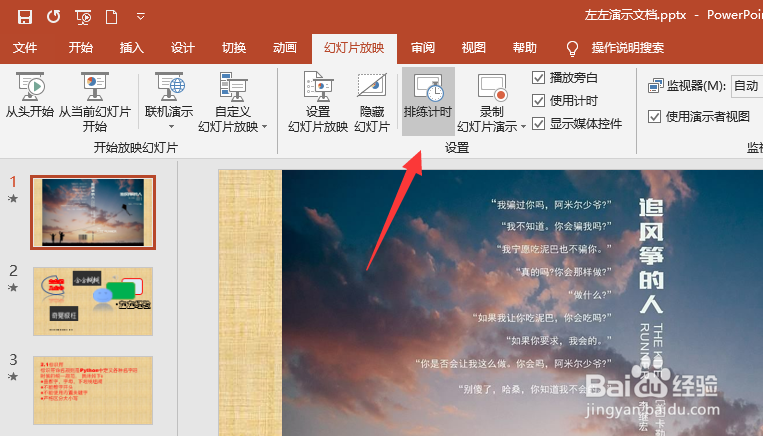This screenshot has height=436, width=763.
Task: Click the quote “如果我让你吃泥巴，你会吃吗?”
Action: [x=542, y=318]
